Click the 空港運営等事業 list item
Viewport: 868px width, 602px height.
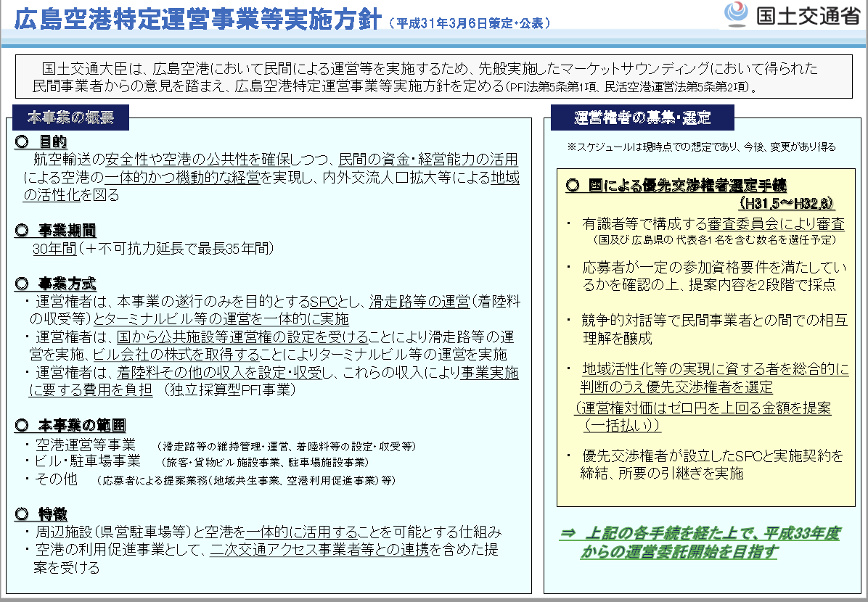coord(86,445)
